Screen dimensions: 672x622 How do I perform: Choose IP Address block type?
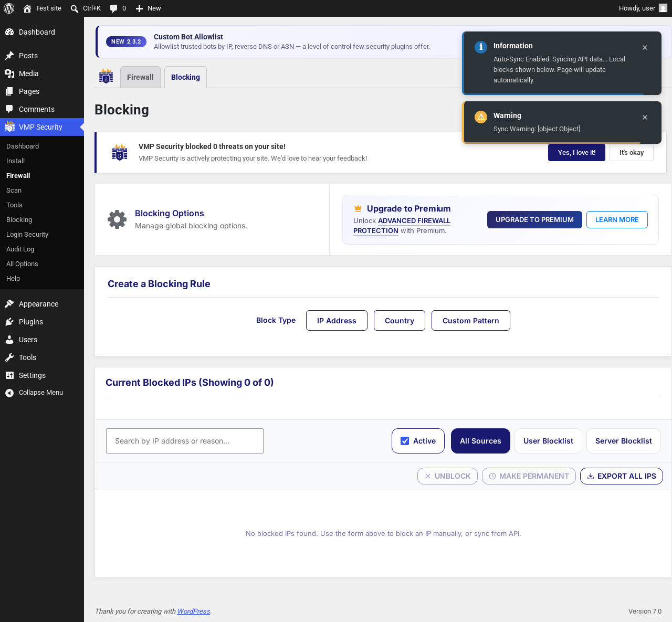[x=337, y=321]
